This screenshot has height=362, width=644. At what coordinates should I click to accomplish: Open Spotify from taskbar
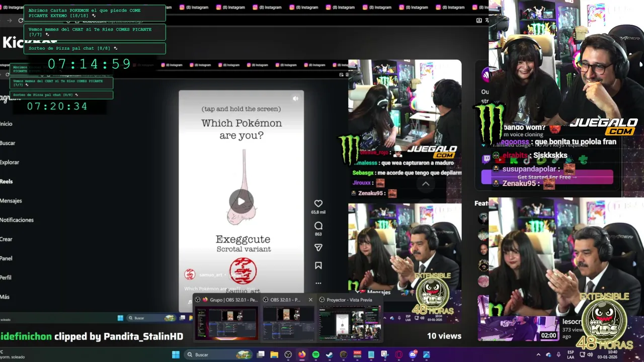(x=315, y=354)
